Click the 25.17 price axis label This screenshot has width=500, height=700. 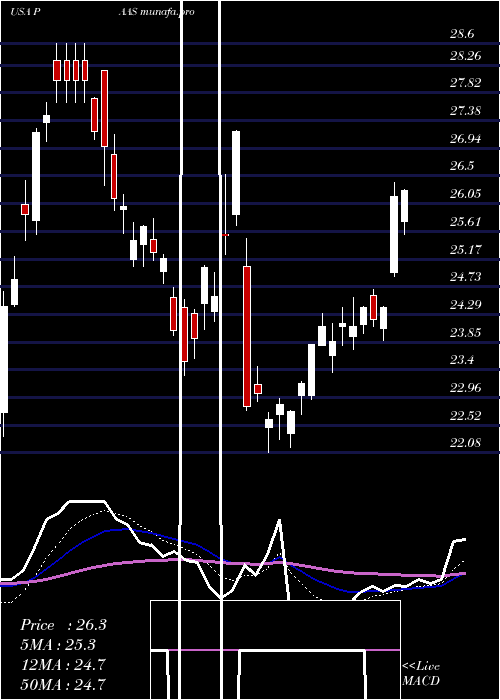pos(465,249)
